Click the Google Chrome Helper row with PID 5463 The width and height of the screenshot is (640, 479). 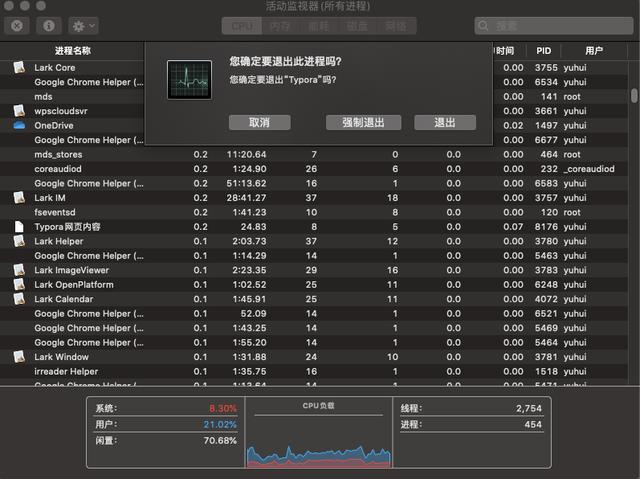click(x=314, y=256)
